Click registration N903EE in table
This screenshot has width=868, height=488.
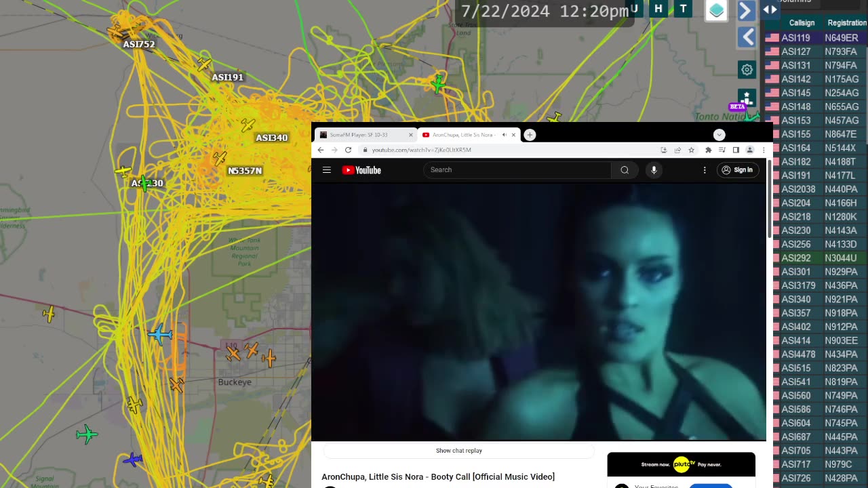pyautogui.click(x=841, y=341)
